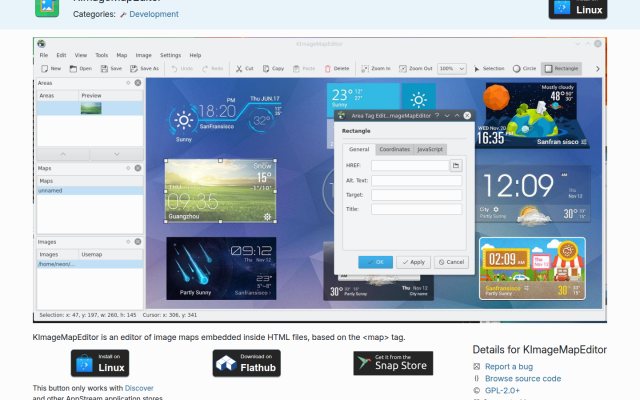Click the Install on Linux badge in header
This screenshot has width=640, height=400.
(x=578, y=8)
